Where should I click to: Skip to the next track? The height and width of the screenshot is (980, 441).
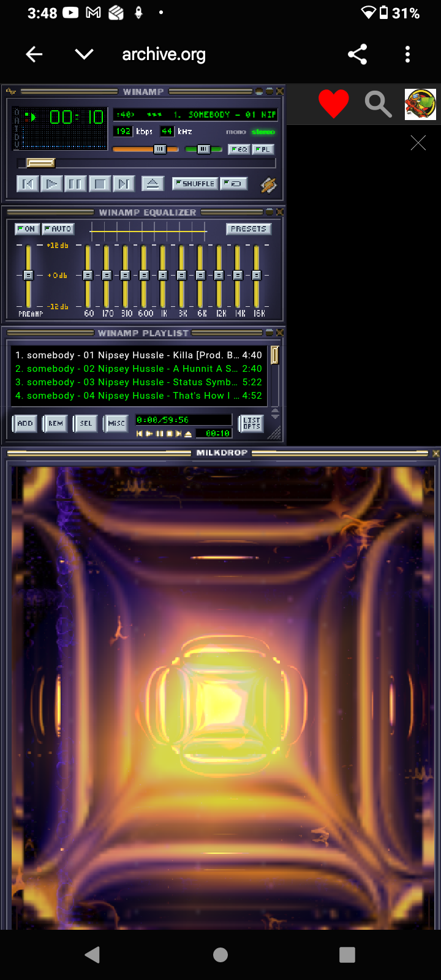point(123,184)
